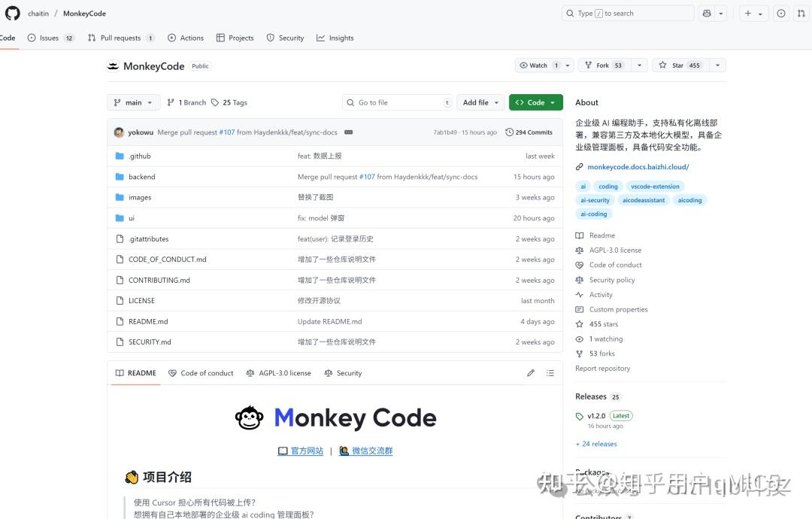
Task: Fork the MonkeyCode repository
Action: coord(602,65)
